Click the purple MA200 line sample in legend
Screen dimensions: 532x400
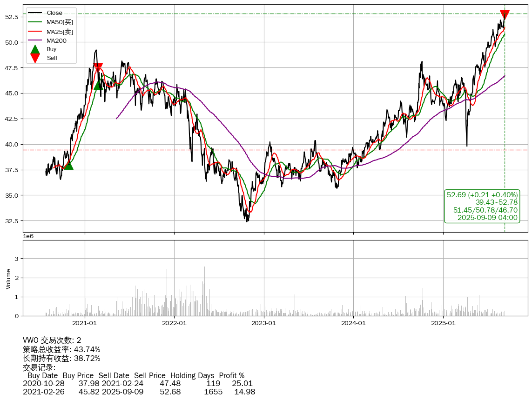tap(35, 40)
